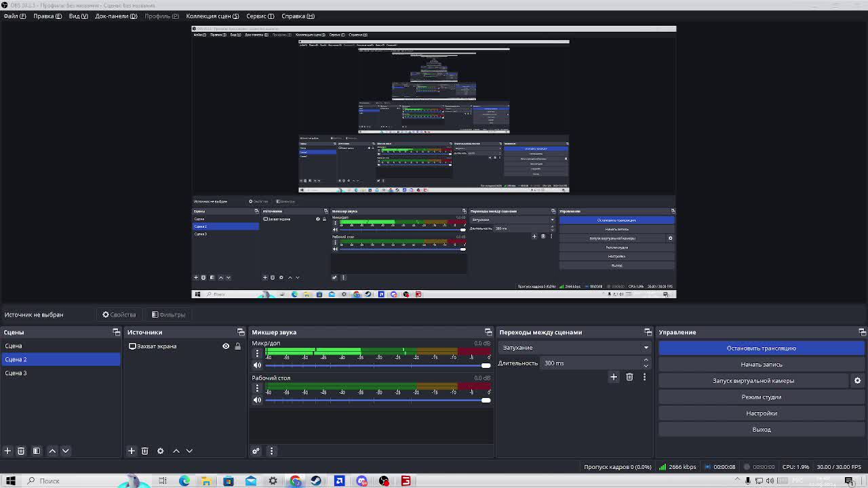Undock the Микшер звука panel
This screenshot has width=868, height=488.
tap(488, 332)
